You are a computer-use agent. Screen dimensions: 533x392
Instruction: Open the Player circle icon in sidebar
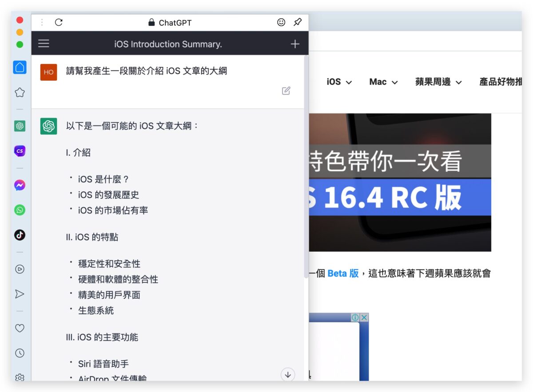[20, 269]
